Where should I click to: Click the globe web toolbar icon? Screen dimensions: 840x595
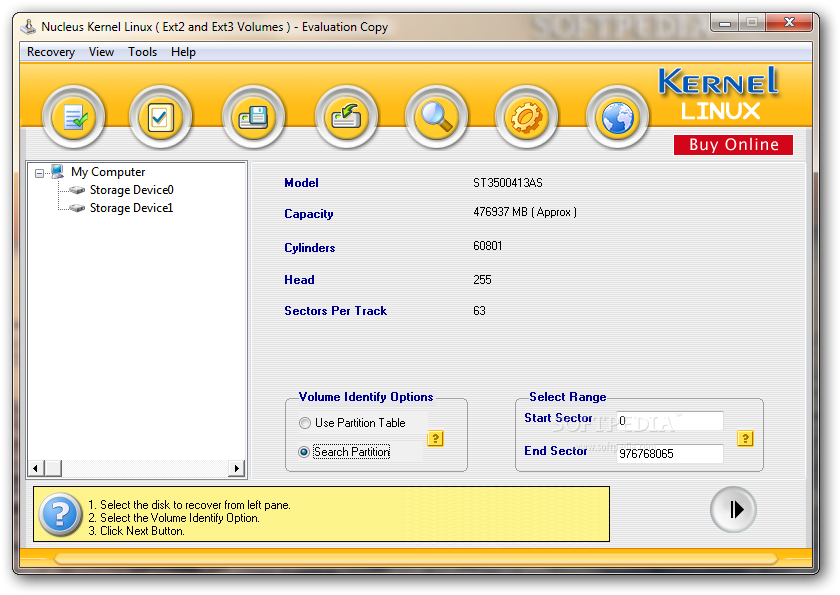pyautogui.click(x=618, y=117)
